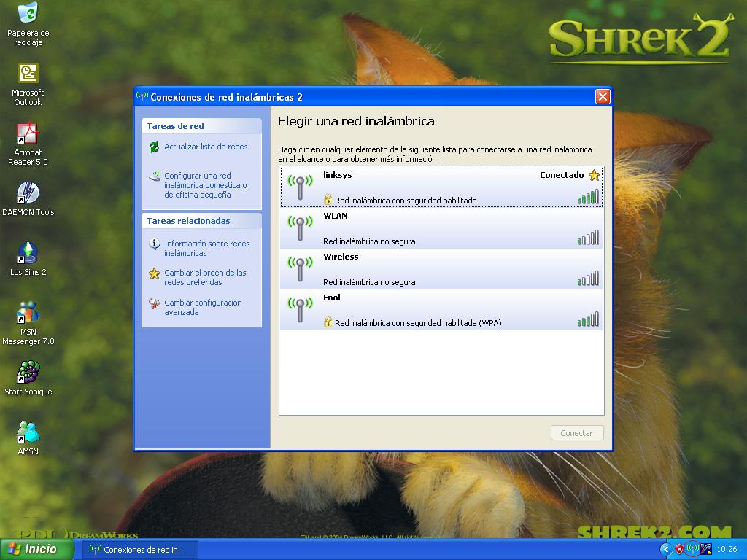
Task: Open Cambiar el orden de las redes preferidas
Action: (205, 278)
